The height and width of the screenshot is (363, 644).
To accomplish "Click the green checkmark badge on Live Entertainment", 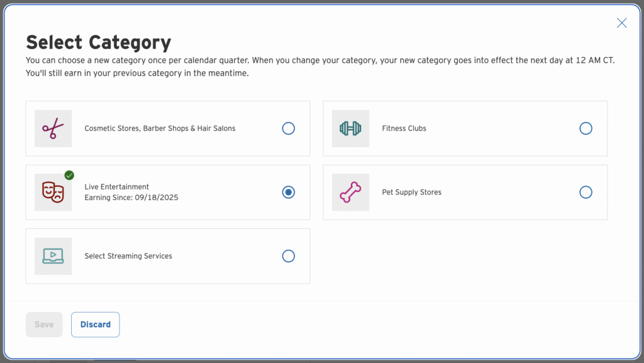I will (69, 175).
